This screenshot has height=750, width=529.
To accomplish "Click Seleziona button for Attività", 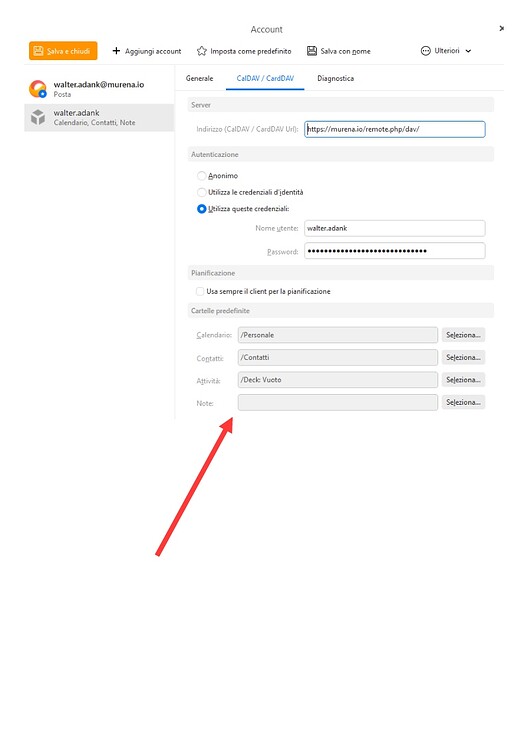I will point(463,380).
